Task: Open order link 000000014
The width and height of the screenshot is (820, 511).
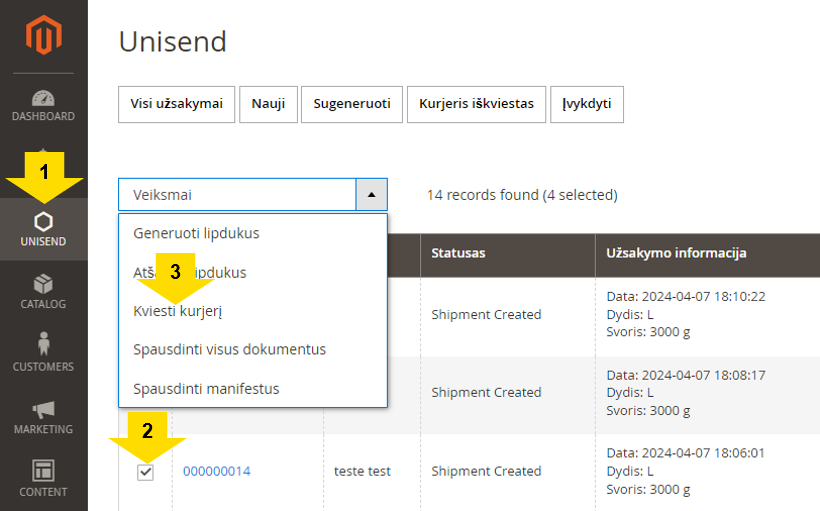Action: point(217,471)
